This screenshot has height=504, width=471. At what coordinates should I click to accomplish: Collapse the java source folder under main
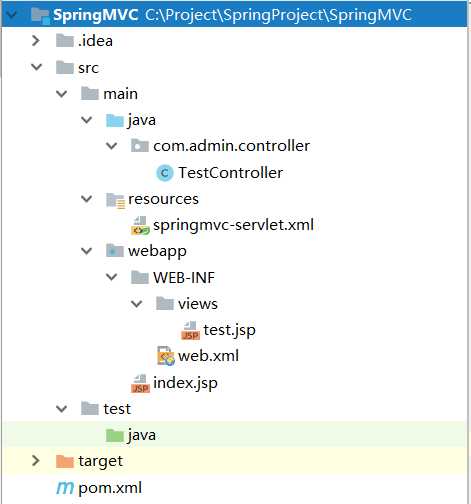coord(87,120)
